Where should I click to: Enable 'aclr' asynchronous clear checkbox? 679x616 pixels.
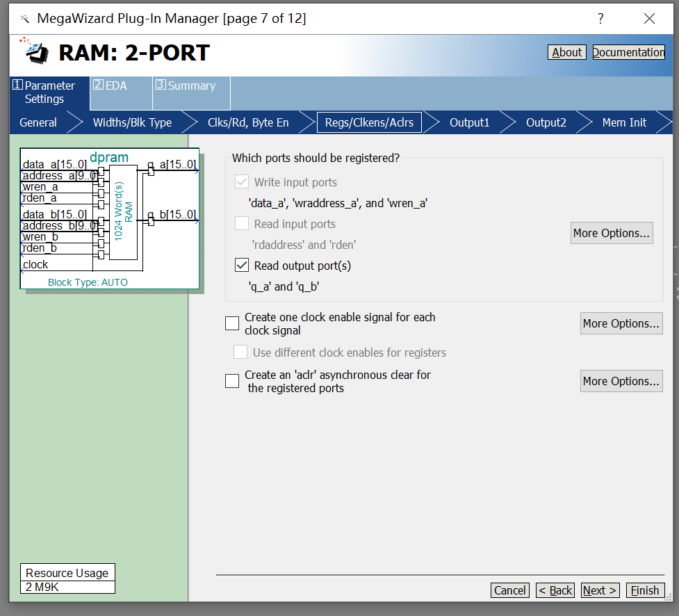pyautogui.click(x=232, y=381)
